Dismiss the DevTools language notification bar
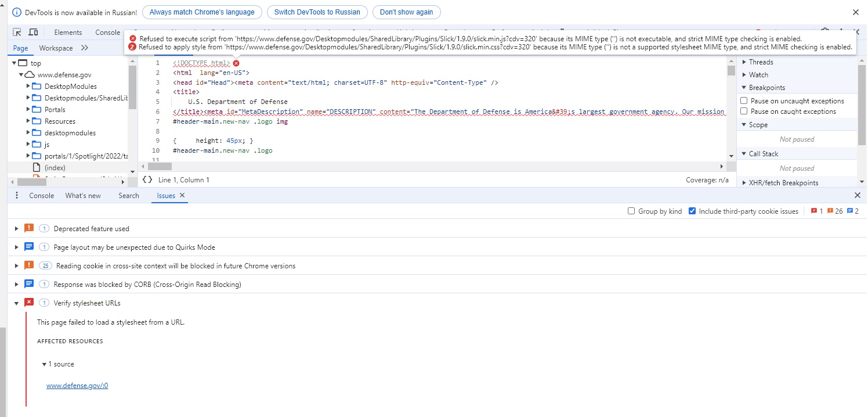Screen dimensions: 868x417 [x=855, y=12]
